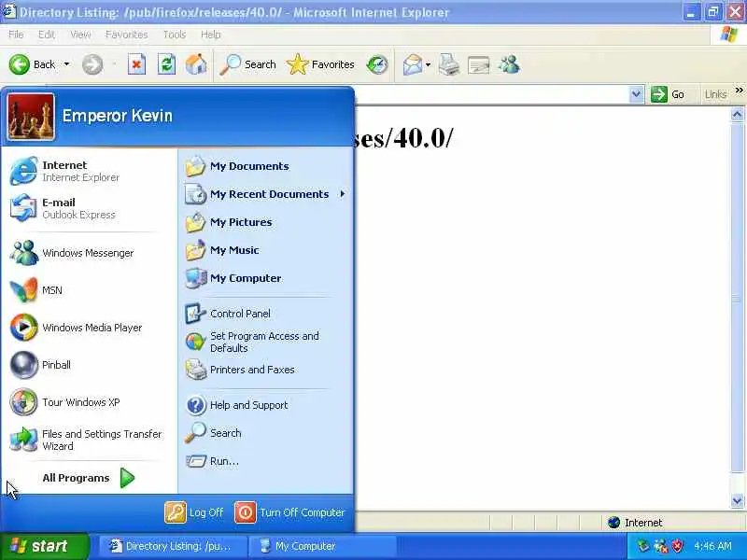Switch to Directory Listing taskbar button
Image resolution: width=747 pixels, height=560 pixels.
click(173, 546)
